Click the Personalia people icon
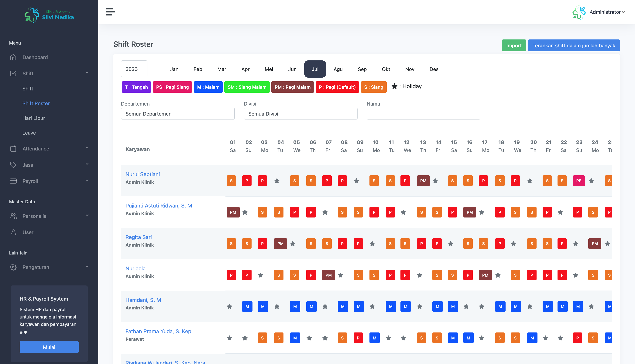The image size is (635, 364). (x=13, y=216)
